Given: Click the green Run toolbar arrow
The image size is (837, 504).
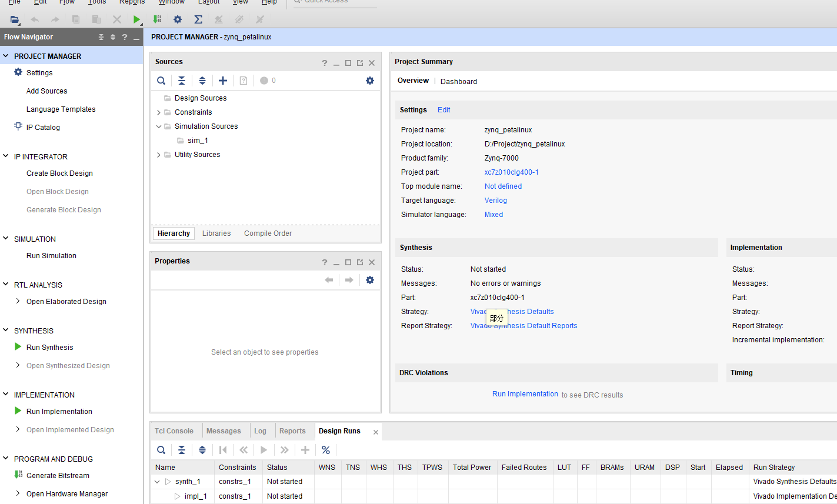Looking at the screenshot, I should point(136,19).
